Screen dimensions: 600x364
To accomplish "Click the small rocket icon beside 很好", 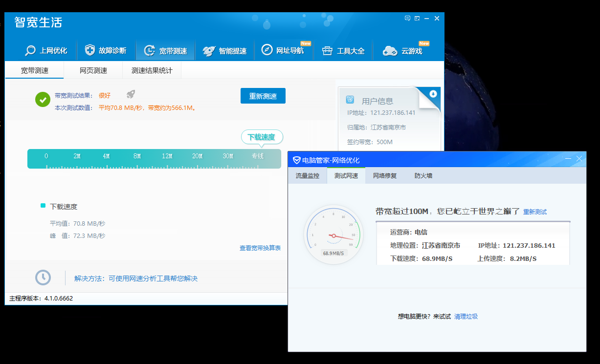I will click(x=131, y=94).
